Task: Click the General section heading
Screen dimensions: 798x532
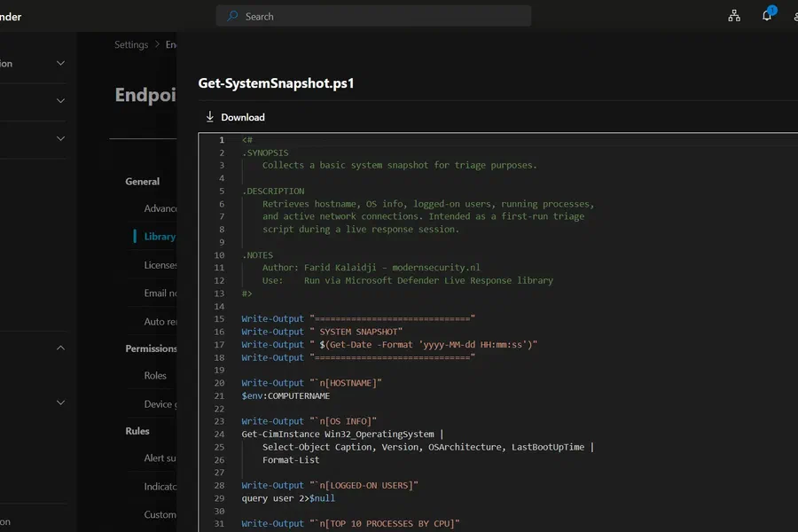Action: click(x=143, y=182)
